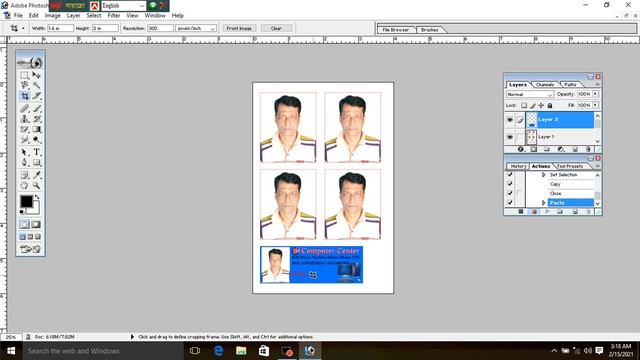This screenshot has width=640, height=360.
Task: Open the Filter menu
Action: (114, 16)
